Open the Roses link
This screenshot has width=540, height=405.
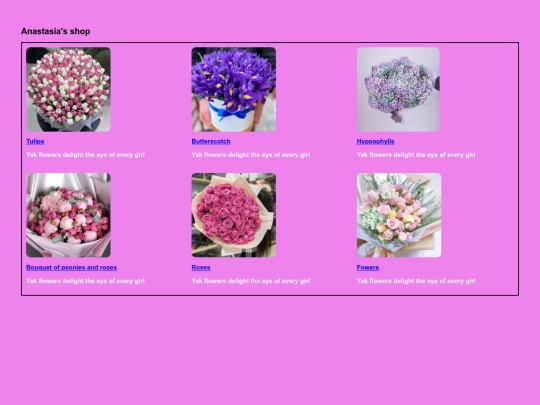[201, 267]
